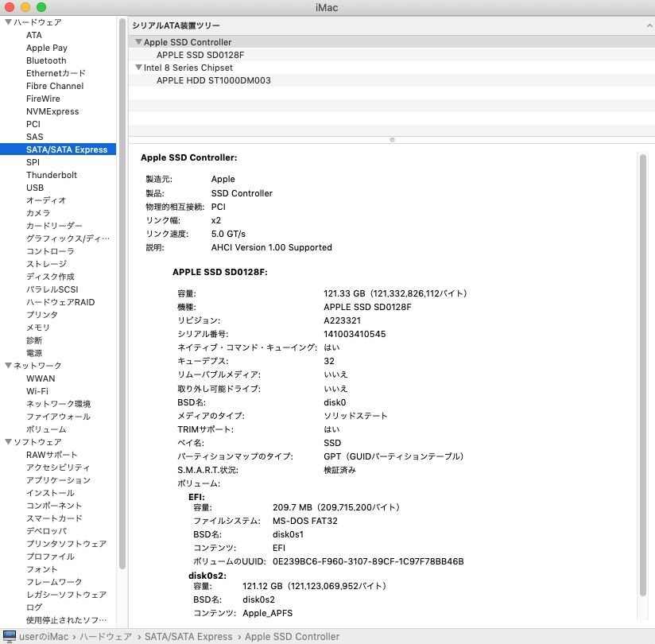
Task: Click SATA/SATA Express in bottom path bar
Action: (188, 636)
